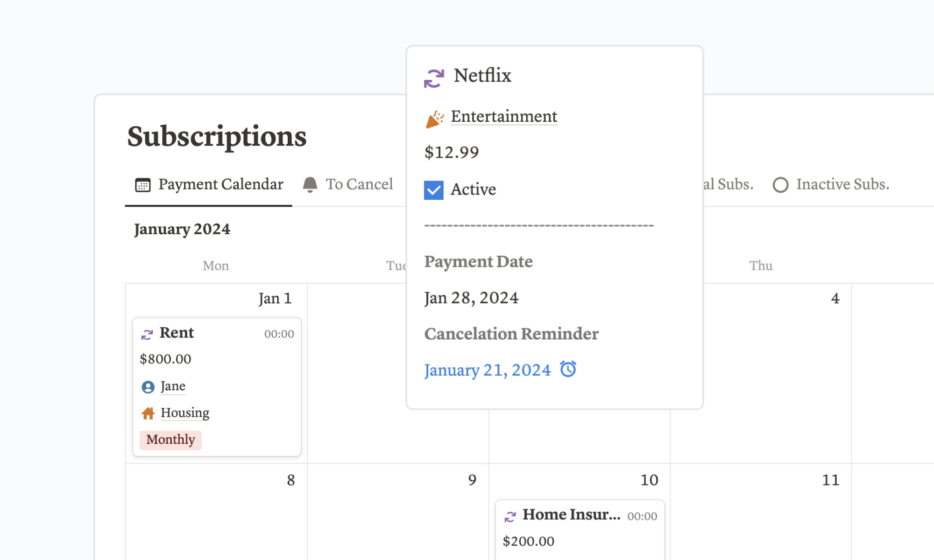Click the house icon next to Housing
Viewport: 934px width, 560px height.
coord(148,413)
